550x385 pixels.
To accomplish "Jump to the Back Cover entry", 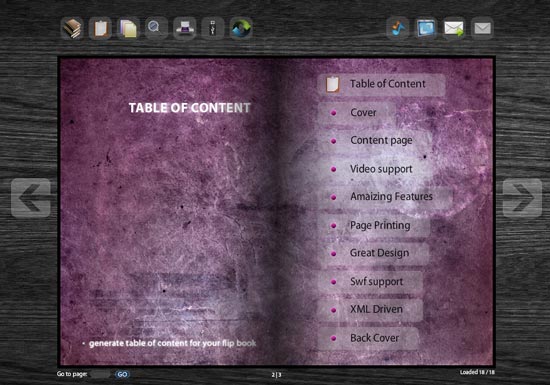I will tap(368, 338).
